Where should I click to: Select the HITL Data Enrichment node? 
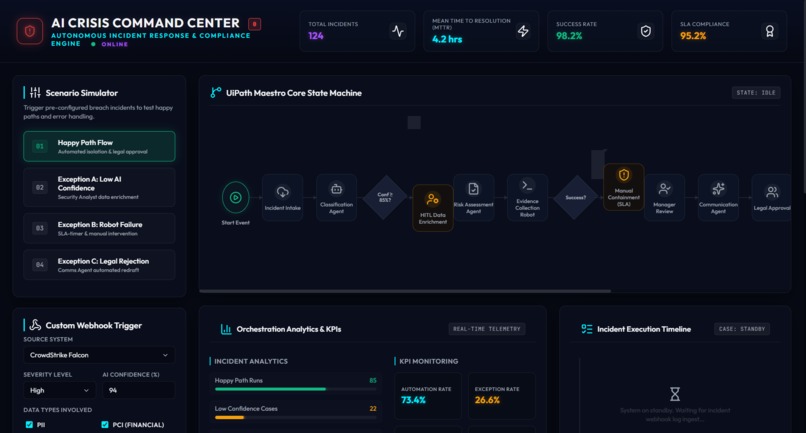coord(433,208)
